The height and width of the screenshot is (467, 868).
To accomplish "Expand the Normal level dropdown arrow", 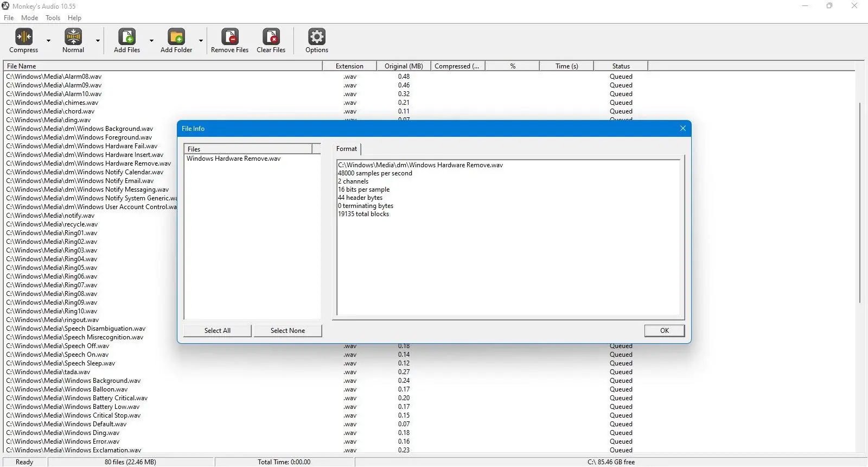I will pyautogui.click(x=98, y=41).
